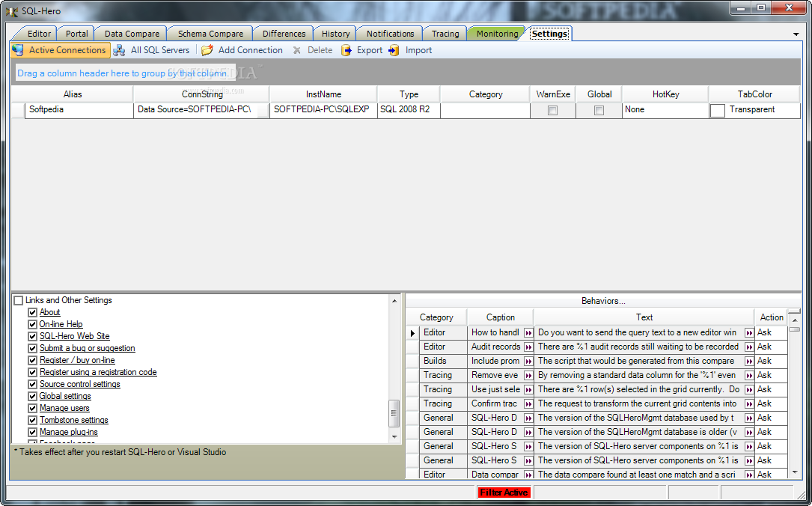Image resolution: width=812 pixels, height=506 pixels.
Task: Open the Tracing tab
Action: (445, 34)
